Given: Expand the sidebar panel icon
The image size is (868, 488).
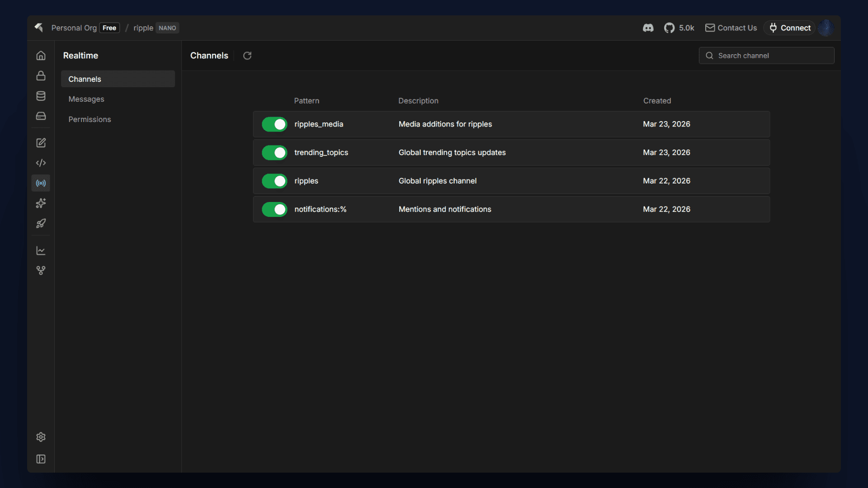Looking at the screenshot, I should tap(41, 459).
